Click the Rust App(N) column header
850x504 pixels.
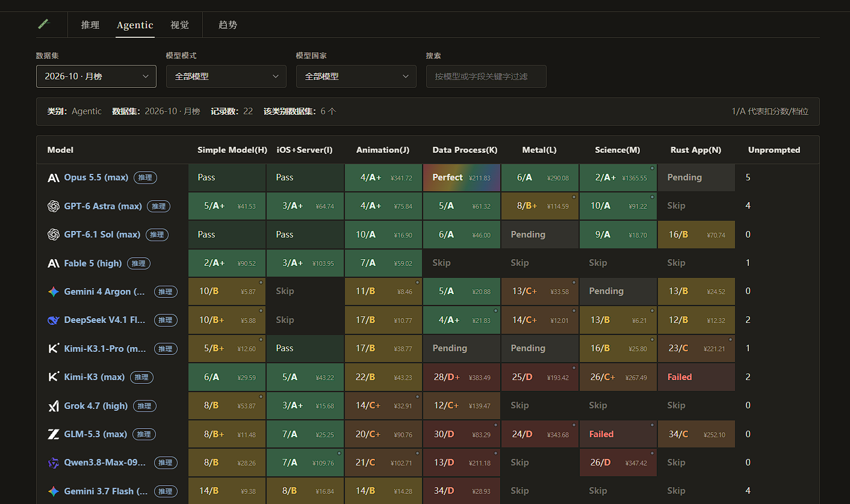(696, 150)
